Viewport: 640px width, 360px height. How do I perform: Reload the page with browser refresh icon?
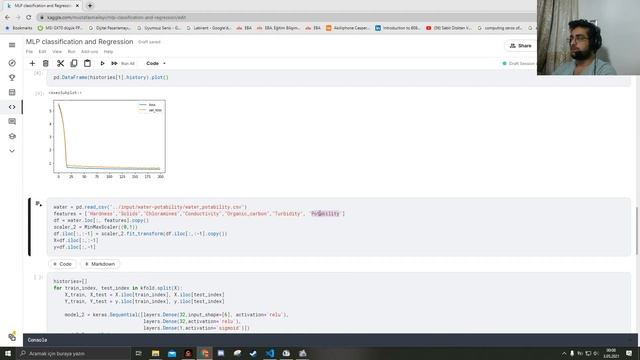click(29, 18)
